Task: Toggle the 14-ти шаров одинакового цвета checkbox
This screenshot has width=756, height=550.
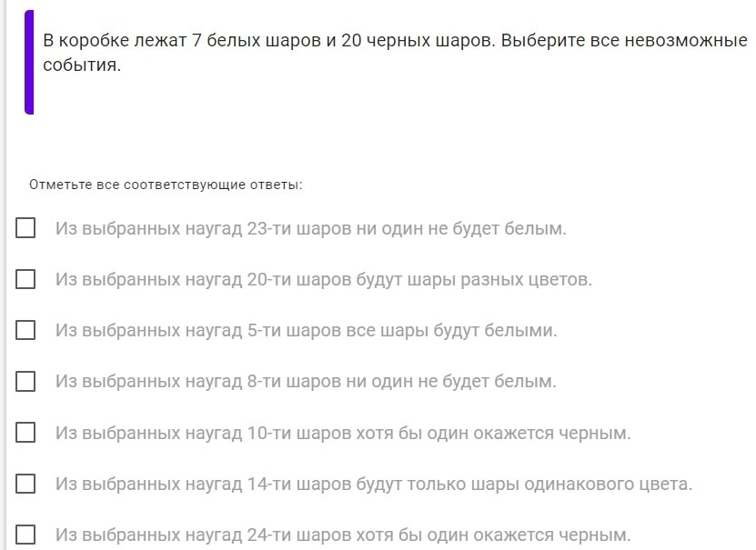Action: 25,483
